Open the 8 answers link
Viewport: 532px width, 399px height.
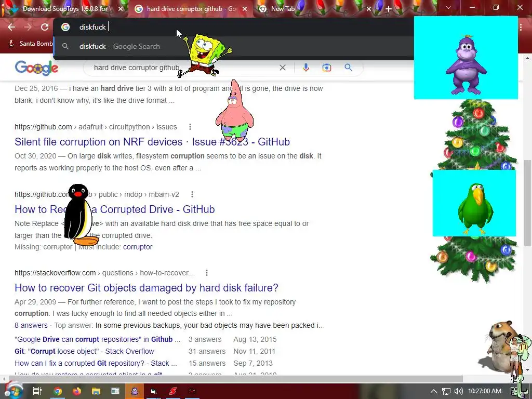click(x=31, y=325)
